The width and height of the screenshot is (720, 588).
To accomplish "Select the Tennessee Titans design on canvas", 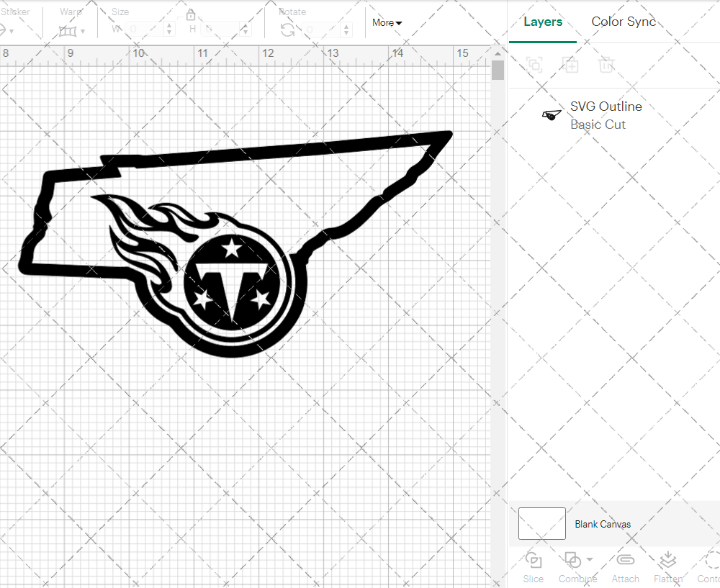I will coord(235,244).
